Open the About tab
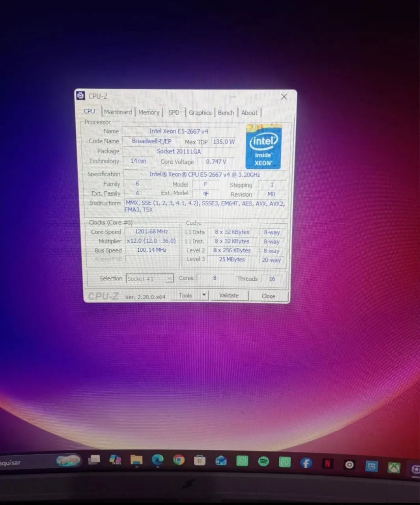Viewport: 420px width, 505px height. (x=249, y=113)
